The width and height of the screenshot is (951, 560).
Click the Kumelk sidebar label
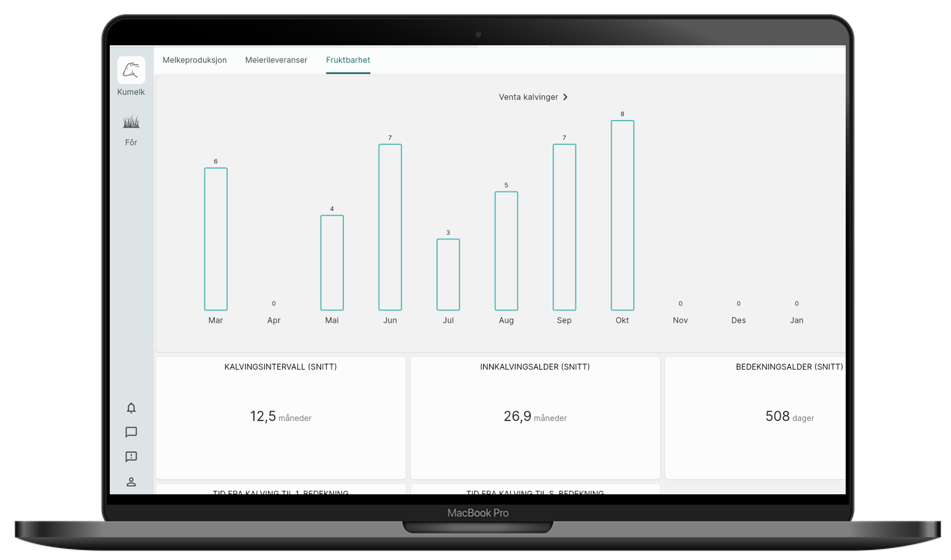131,92
